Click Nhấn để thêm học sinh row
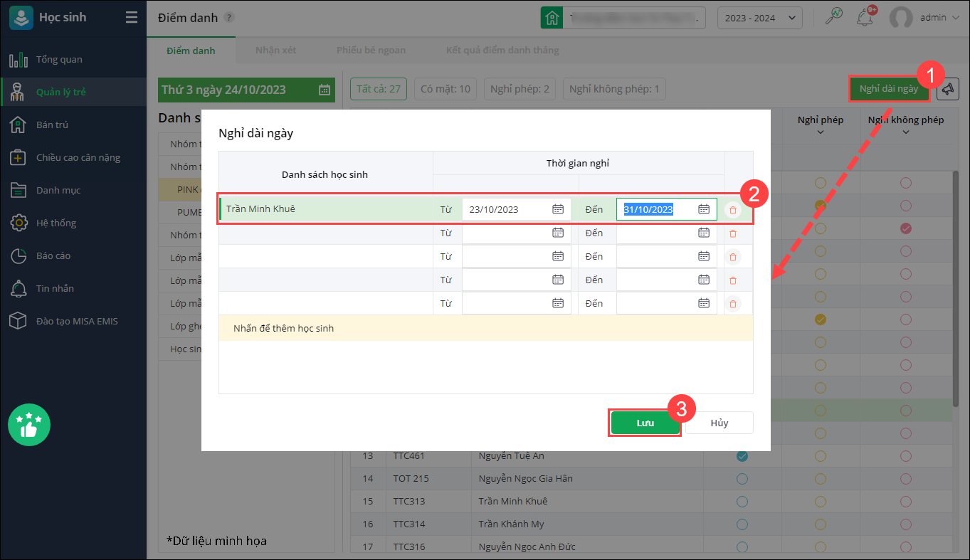The height and width of the screenshot is (560, 970). pos(485,328)
